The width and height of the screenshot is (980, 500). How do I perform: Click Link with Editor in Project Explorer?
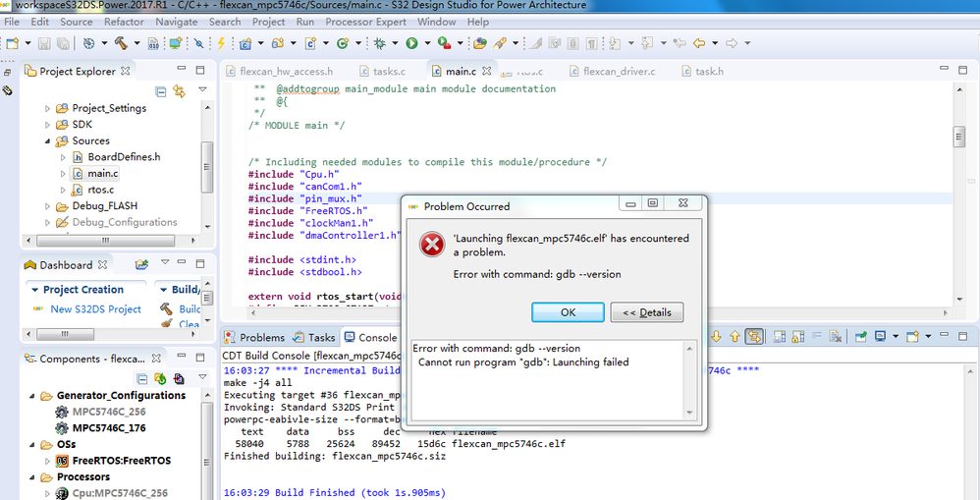pos(180,92)
